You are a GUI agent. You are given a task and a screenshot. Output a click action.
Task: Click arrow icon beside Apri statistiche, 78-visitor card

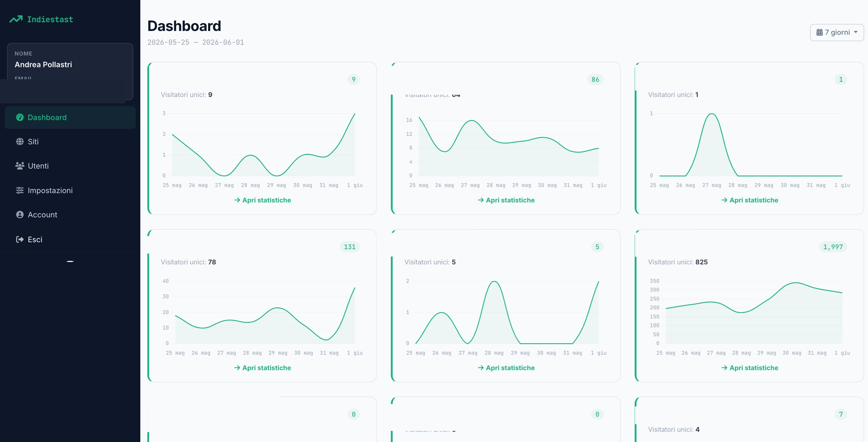237,368
